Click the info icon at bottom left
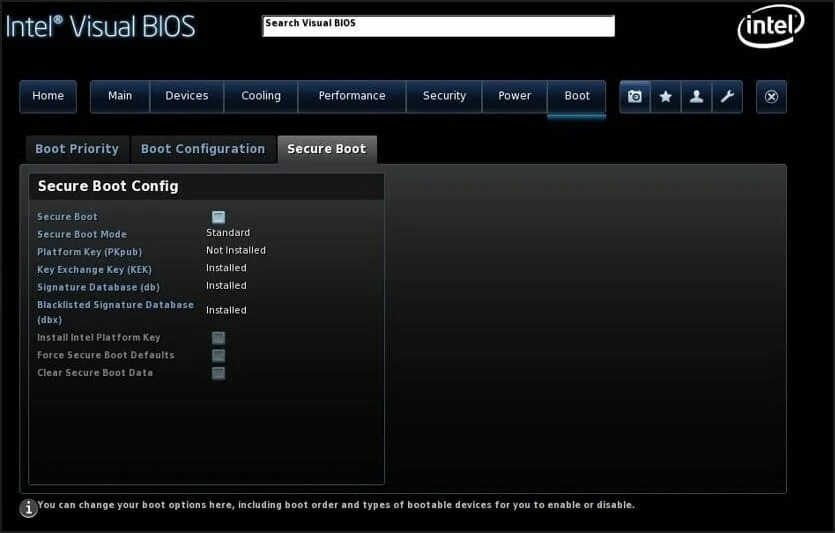 (x=29, y=508)
